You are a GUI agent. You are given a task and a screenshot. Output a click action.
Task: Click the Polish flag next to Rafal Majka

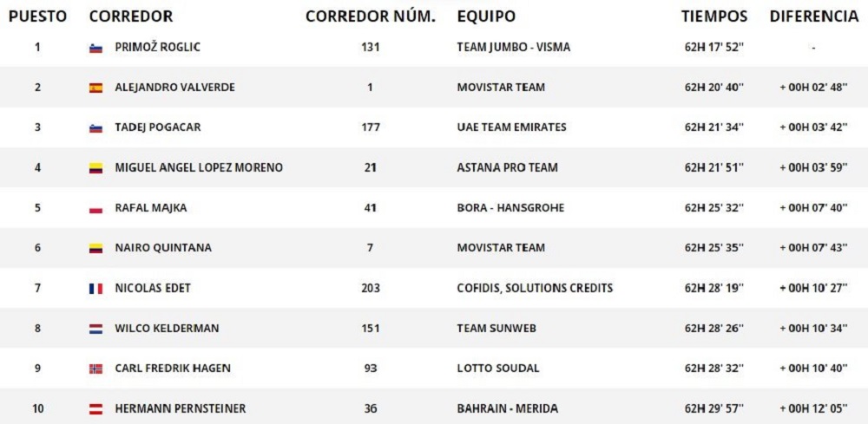pos(95,208)
